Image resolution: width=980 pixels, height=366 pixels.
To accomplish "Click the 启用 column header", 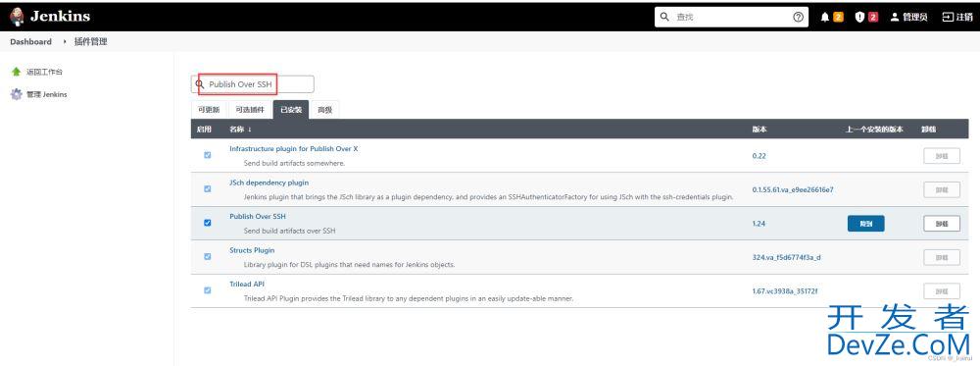I will [204, 129].
